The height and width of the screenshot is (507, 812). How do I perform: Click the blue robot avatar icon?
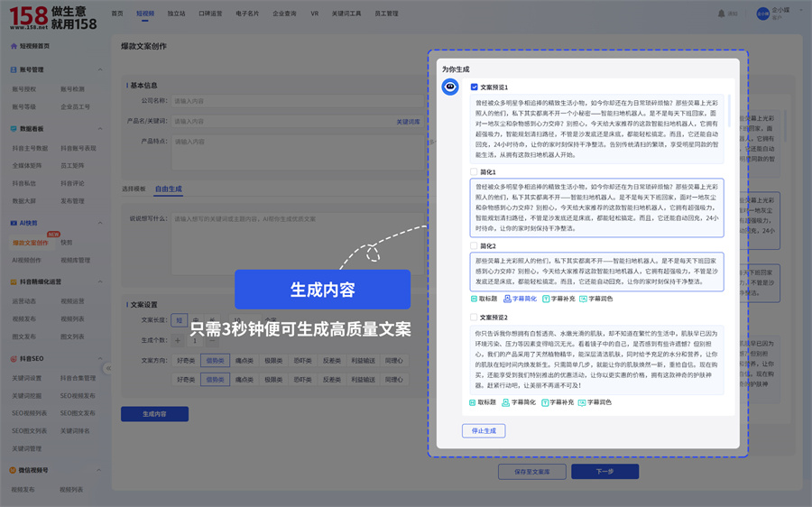449,87
